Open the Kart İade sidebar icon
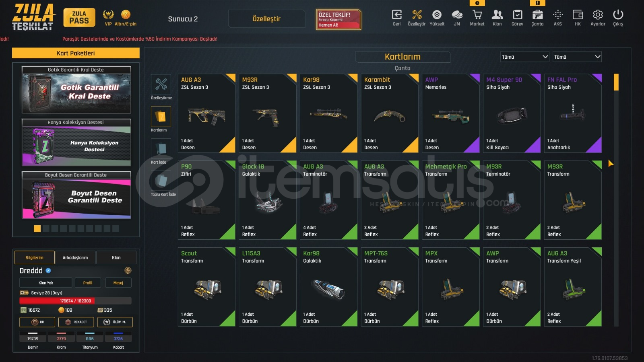 tap(161, 148)
